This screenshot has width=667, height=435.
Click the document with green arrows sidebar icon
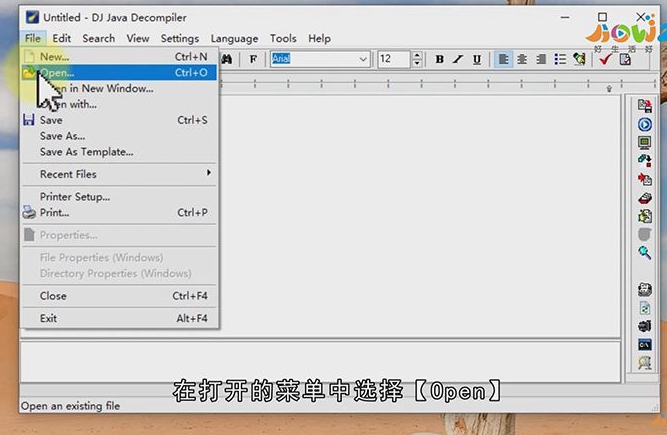[644, 307]
